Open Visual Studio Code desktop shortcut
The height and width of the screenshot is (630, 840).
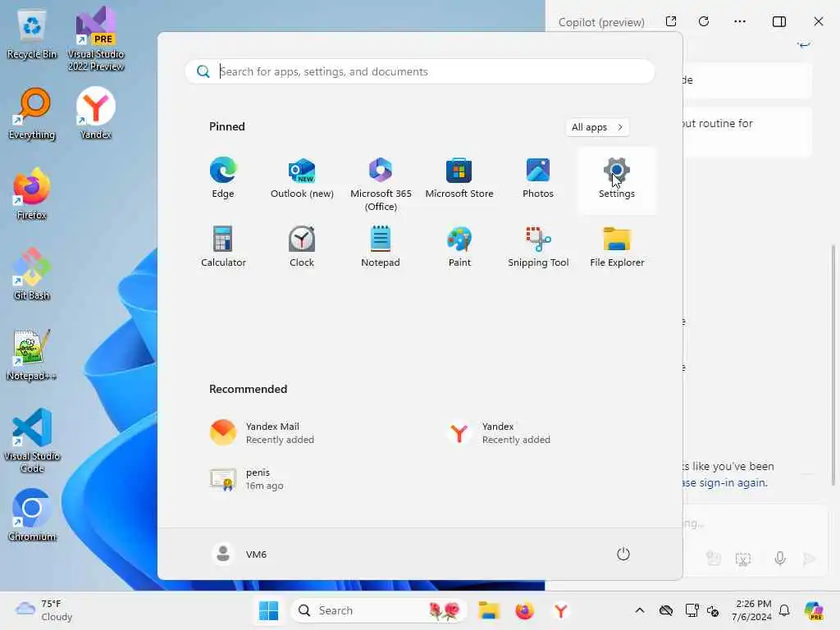(32, 441)
